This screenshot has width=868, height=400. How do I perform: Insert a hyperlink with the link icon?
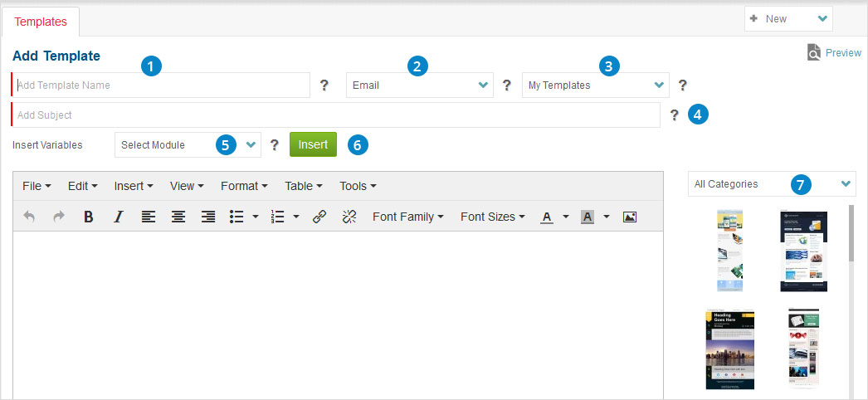[319, 217]
